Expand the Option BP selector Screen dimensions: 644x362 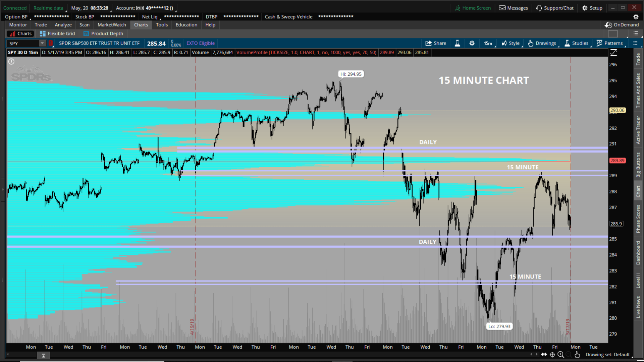[x=17, y=17]
